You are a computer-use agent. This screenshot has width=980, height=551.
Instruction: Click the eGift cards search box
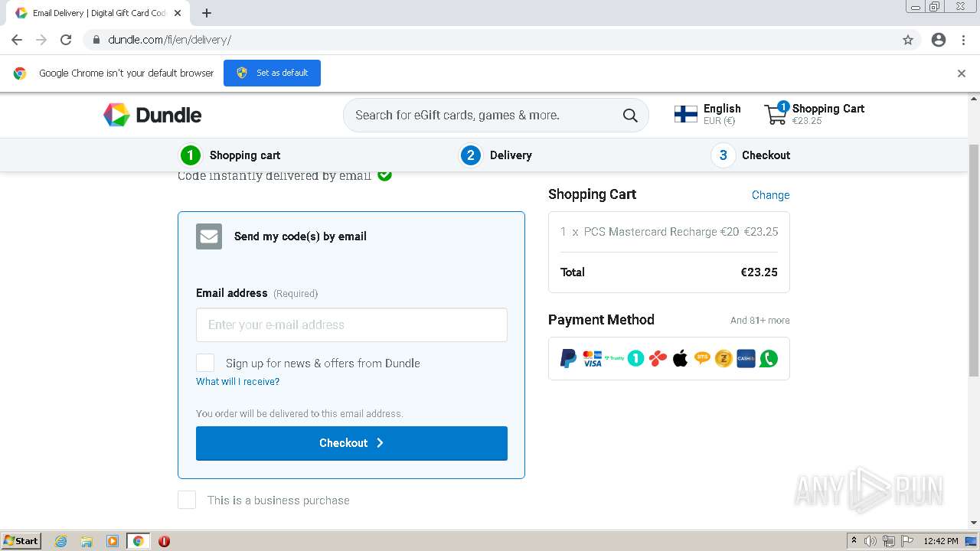coord(496,116)
